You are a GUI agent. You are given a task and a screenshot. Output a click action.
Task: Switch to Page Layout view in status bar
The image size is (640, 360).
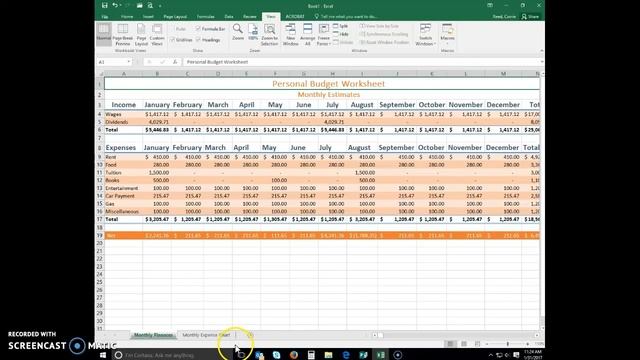(464, 344)
